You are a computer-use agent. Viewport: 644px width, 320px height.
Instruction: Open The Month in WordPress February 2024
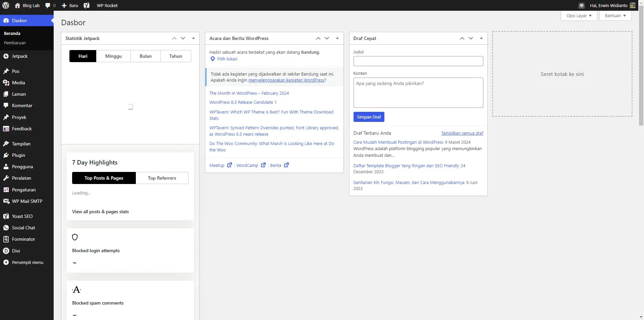click(x=249, y=93)
